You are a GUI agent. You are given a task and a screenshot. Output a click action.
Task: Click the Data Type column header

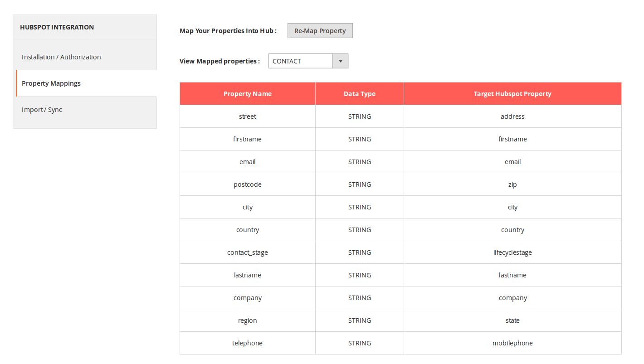coord(360,94)
